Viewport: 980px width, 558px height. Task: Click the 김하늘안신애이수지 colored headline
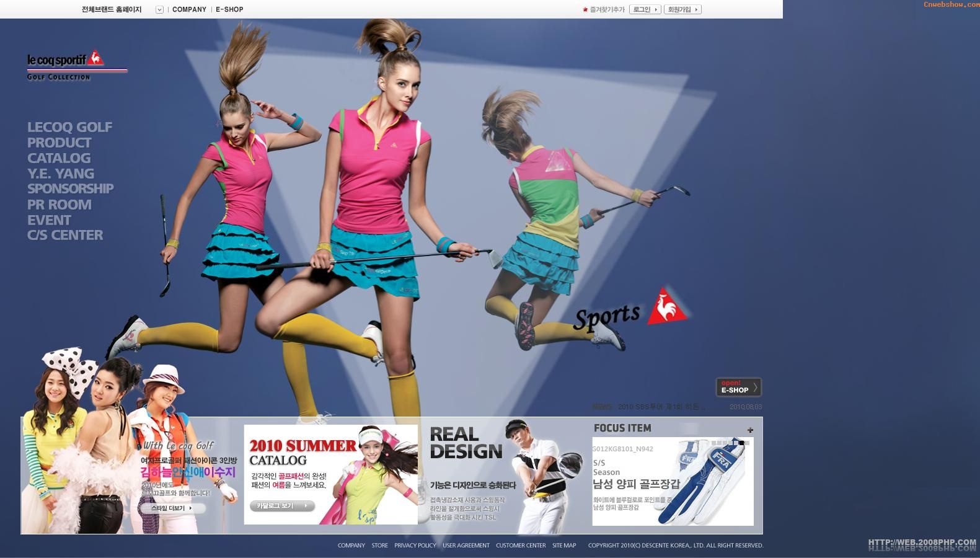(x=188, y=472)
